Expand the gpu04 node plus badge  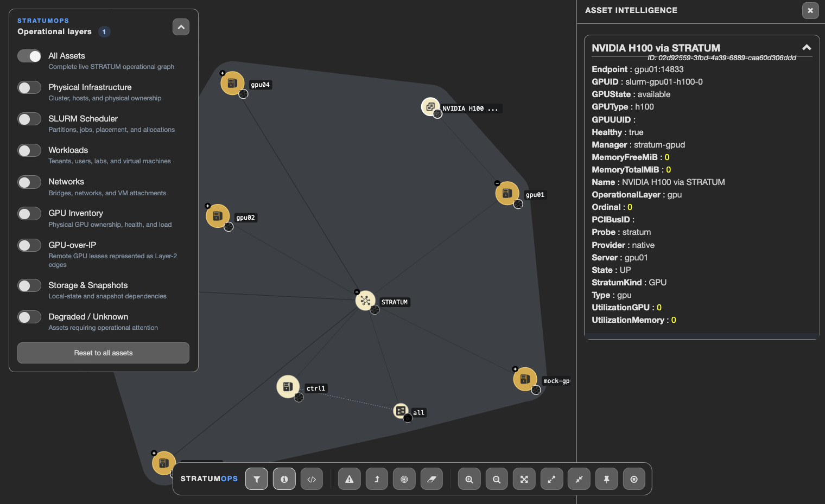[x=222, y=73]
